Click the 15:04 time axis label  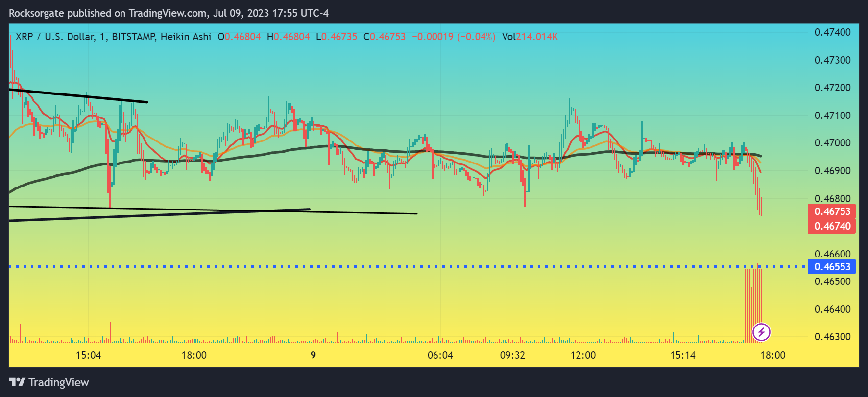point(89,355)
